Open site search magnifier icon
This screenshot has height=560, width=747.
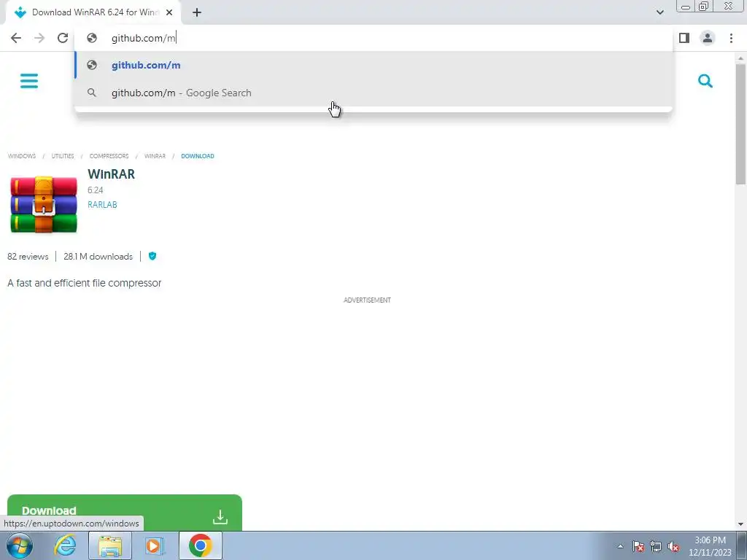pos(705,81)
